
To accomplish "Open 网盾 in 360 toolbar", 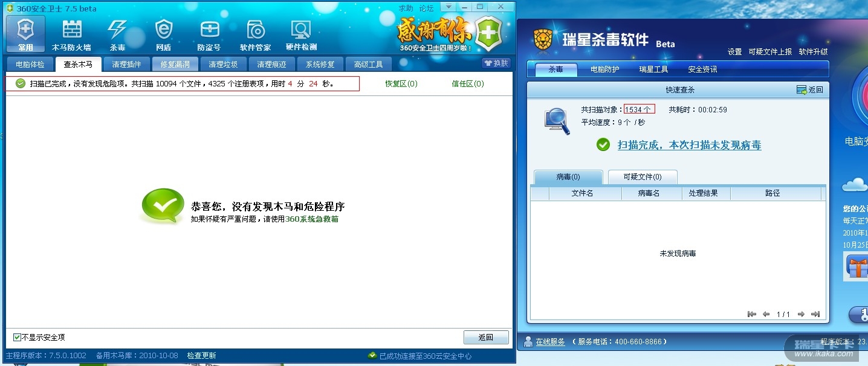I will [x=163, y=34].
